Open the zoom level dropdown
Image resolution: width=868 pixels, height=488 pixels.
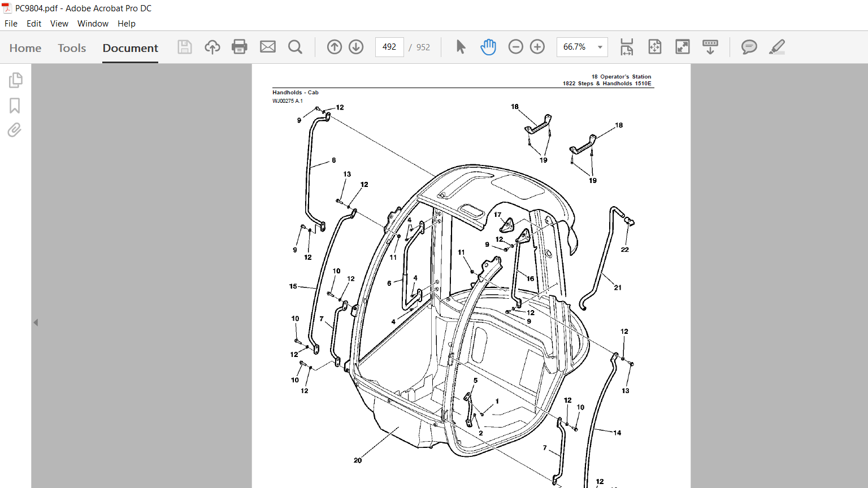point(600,47)
